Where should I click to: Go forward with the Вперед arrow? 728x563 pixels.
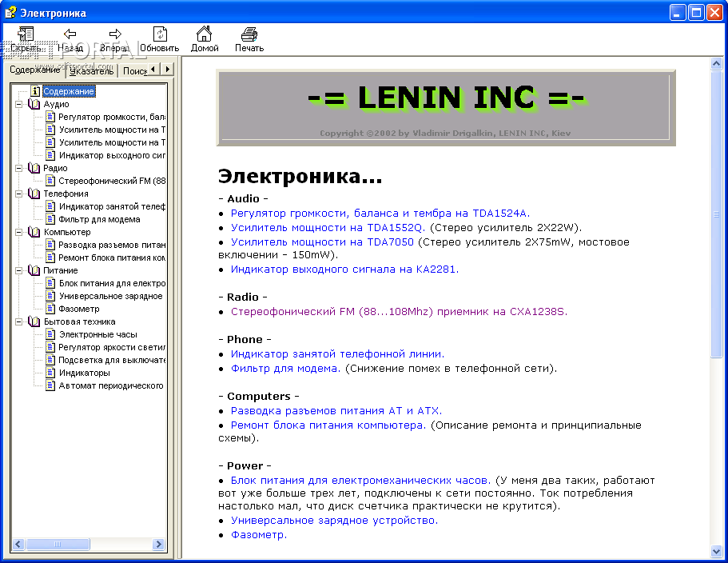coord(115,34)
